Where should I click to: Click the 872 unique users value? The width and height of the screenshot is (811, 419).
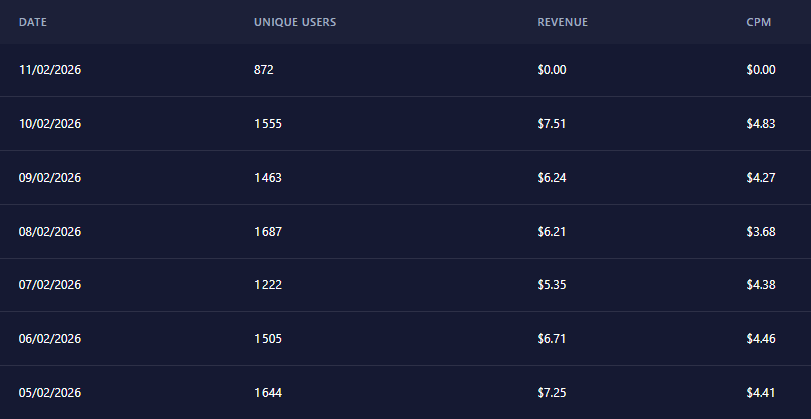(x=264, y=70)
